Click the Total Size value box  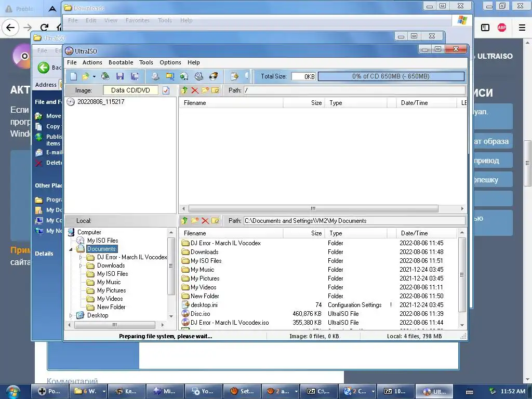click(x=303, y=76)
